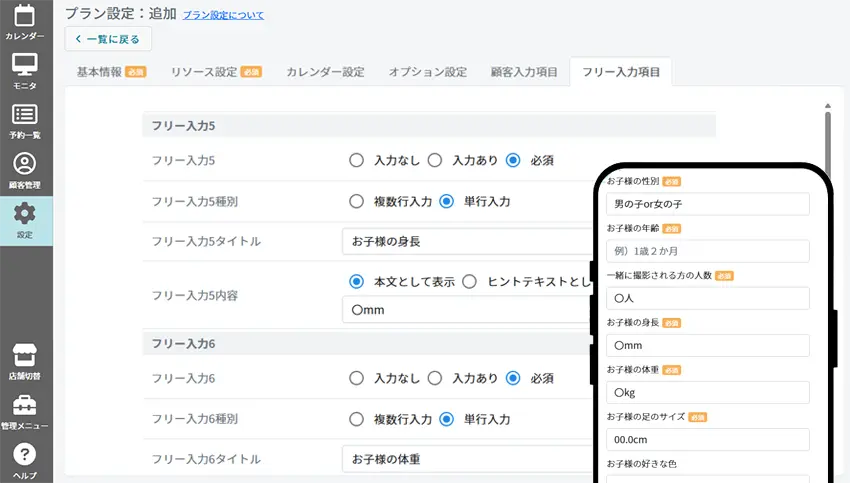Viewport: 850px width, 483px height.
Task: Click the お子様の性別 label in preview
Action: point(633,181)
